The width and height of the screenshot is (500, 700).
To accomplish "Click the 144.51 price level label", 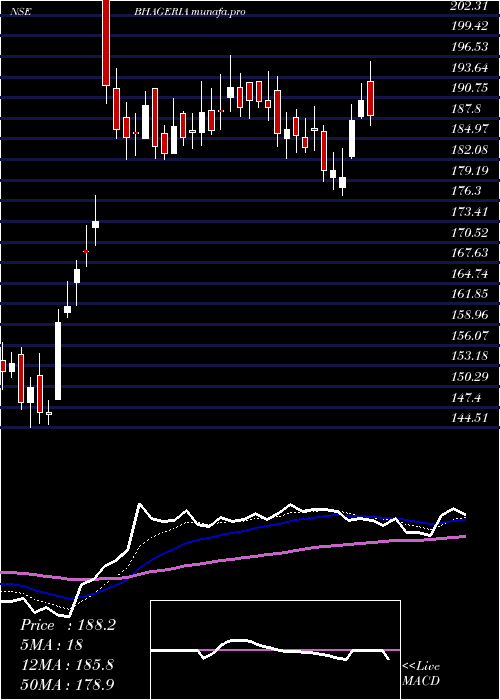I will click(471, 419).
